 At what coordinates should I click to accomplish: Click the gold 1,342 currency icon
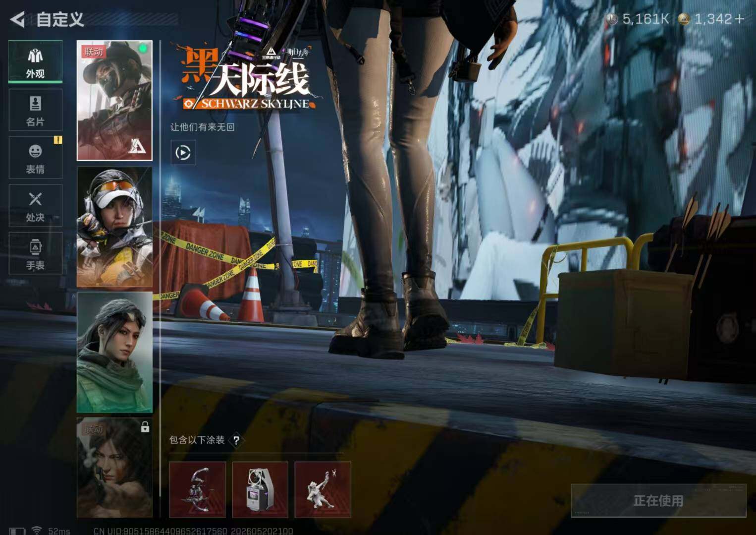[684, 19]
